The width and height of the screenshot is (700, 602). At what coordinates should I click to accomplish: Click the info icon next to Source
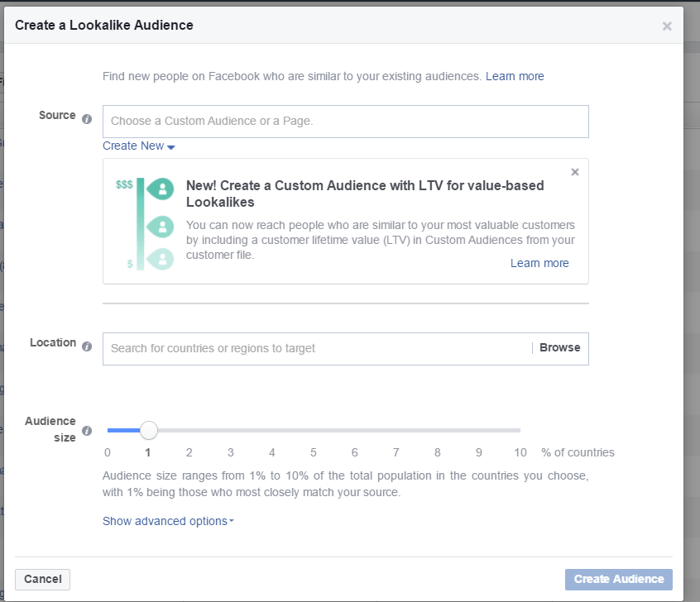click(x=87, y=119)
